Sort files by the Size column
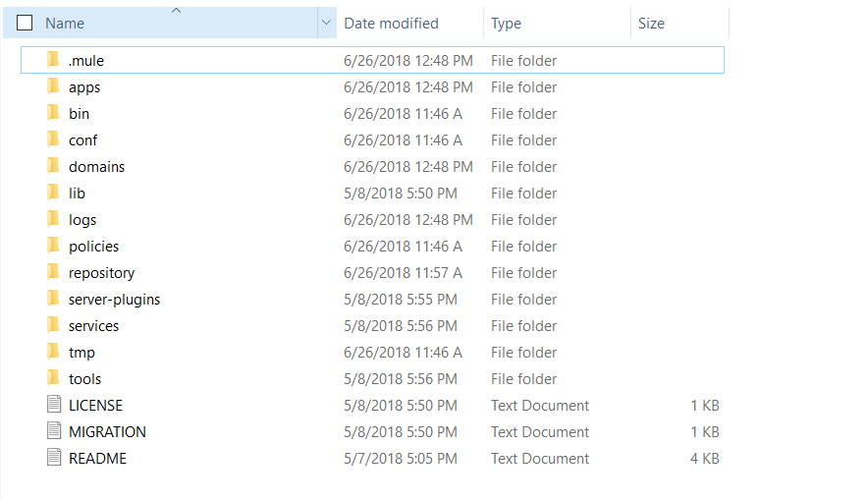The image size is (868, 501). pos(651,24)
